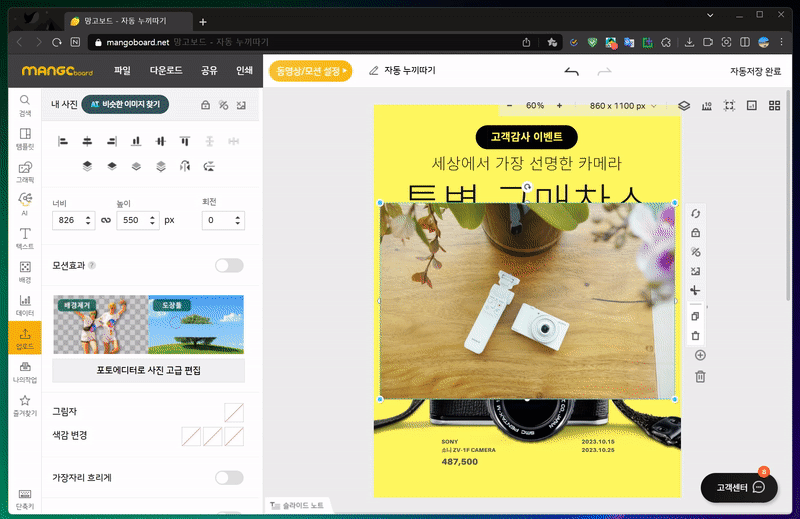This screenshot has height=519, width=800.
Task: Open the 슬라이드 노트 slide notes
Action: 297,505
